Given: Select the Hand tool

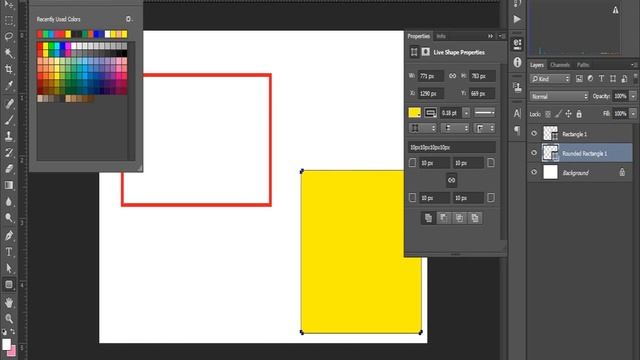Looking at the screenshot, I should pos(9,302).
